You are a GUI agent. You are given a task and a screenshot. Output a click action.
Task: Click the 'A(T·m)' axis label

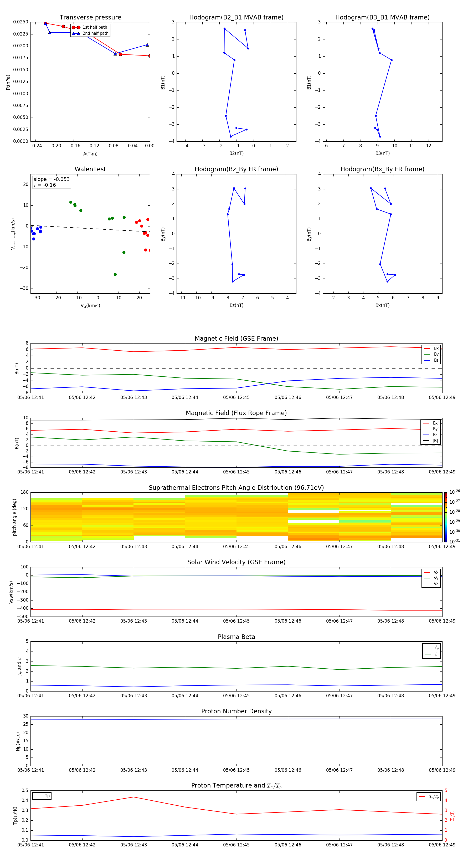click(90, 154)
